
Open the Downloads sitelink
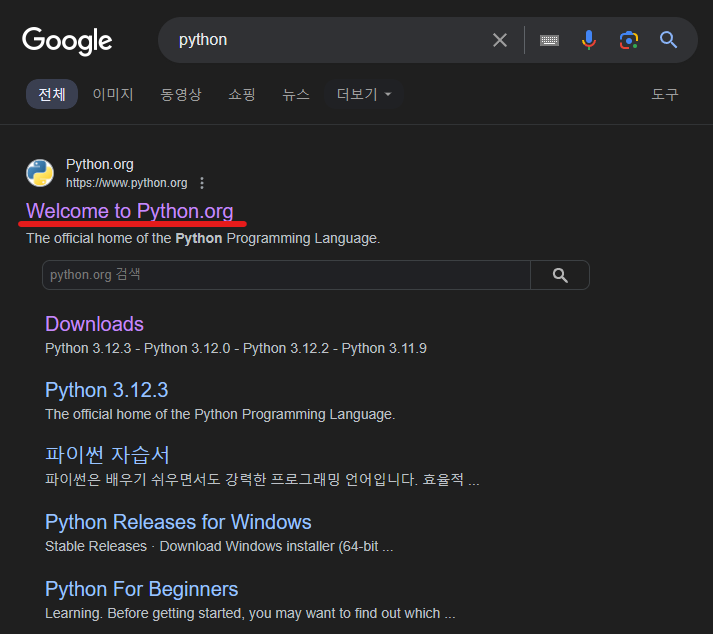[95, 324]
